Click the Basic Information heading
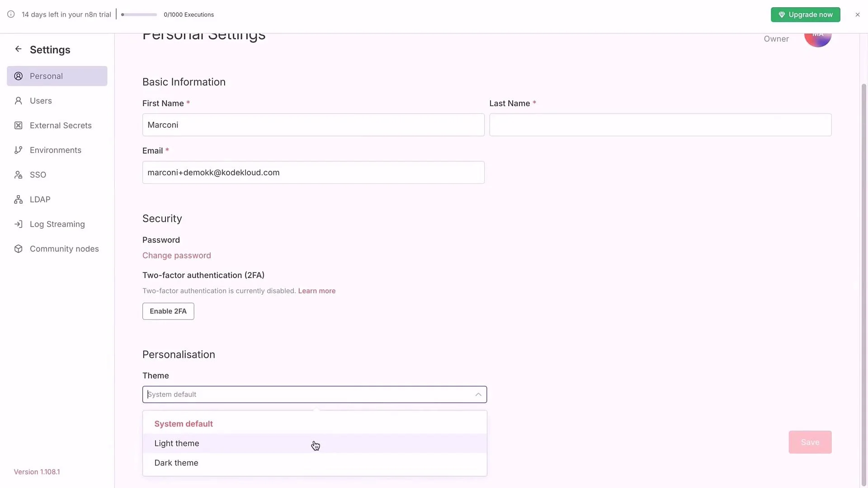 coord(184,82)
